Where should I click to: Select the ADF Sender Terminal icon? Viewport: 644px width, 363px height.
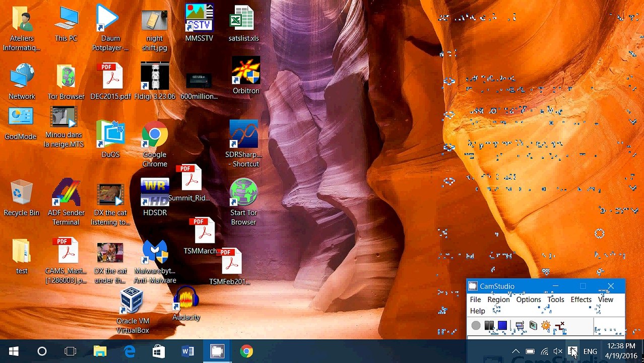click(66, 203)
